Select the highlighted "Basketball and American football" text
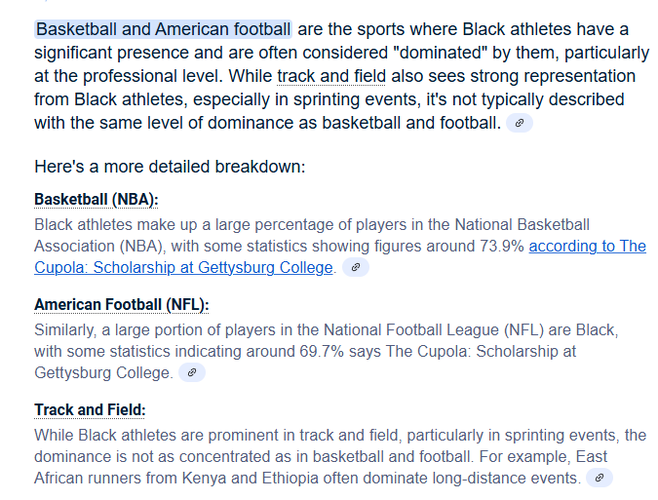The height and width of the screenshot is (500, 658). (x=163, y=29)
